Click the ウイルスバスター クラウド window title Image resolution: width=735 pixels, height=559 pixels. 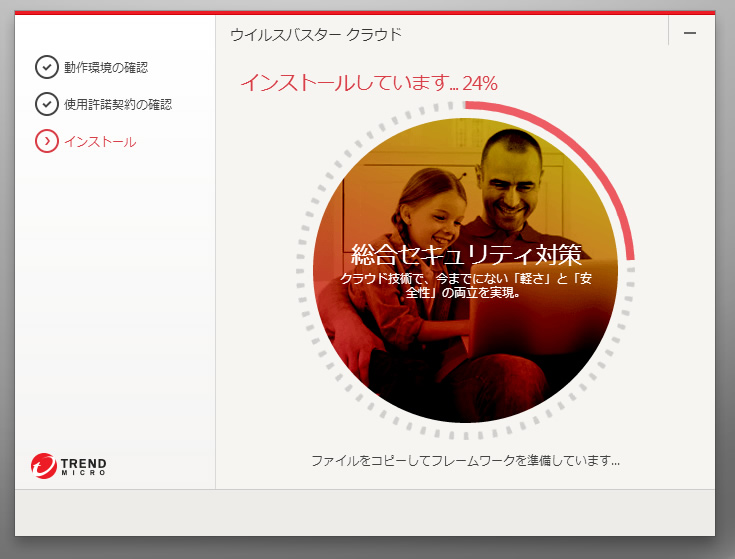(x=316, y=35)
